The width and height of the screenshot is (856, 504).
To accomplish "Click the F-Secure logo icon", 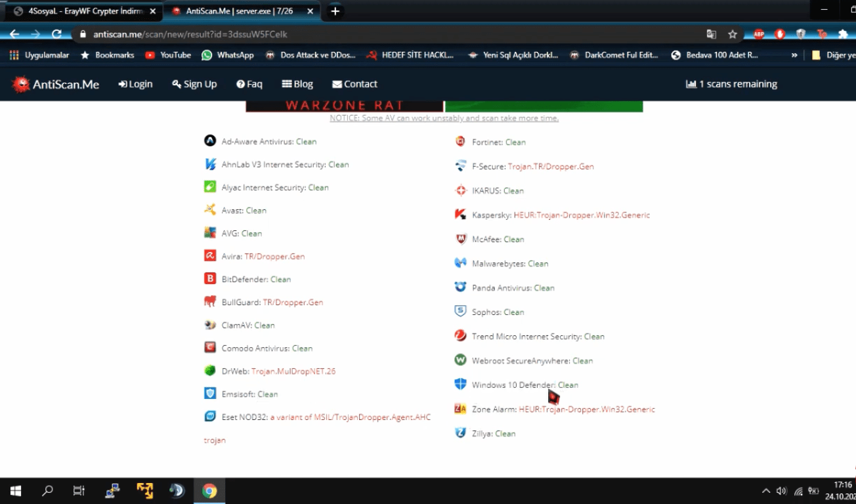I will [x=460, y=166].
